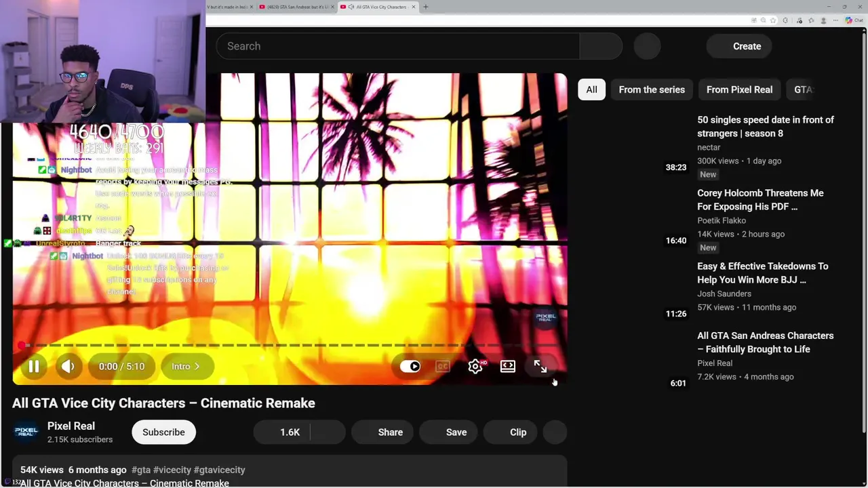Open All GTA San Andreas Characters video
The height and width of the screenshot is (488, 868).
point(765,342)
